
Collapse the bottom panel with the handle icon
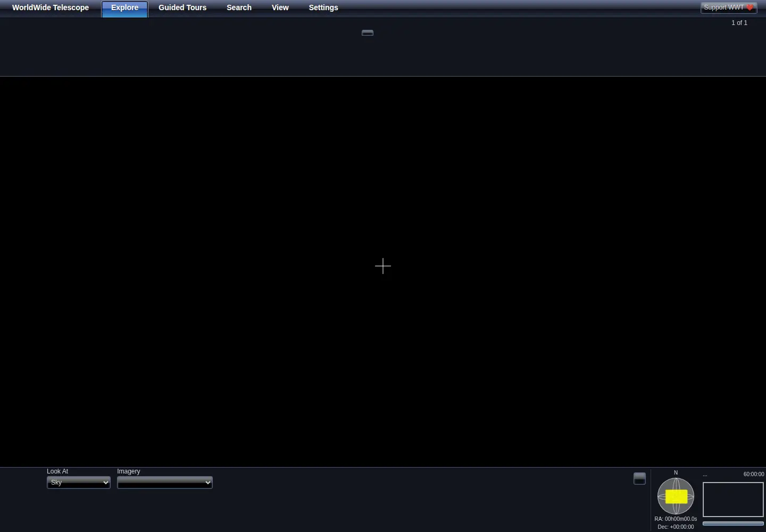pos(640,478)
